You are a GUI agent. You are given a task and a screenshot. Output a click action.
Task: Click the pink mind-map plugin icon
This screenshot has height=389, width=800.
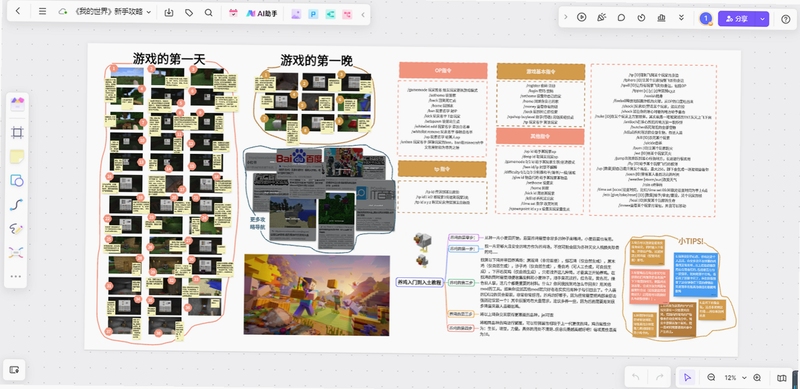[347, 14]
